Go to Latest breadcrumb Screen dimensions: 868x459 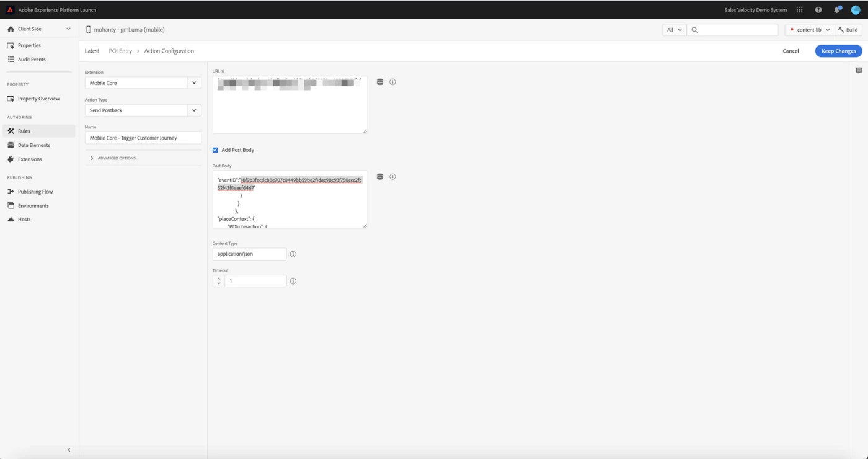[92, 51]
